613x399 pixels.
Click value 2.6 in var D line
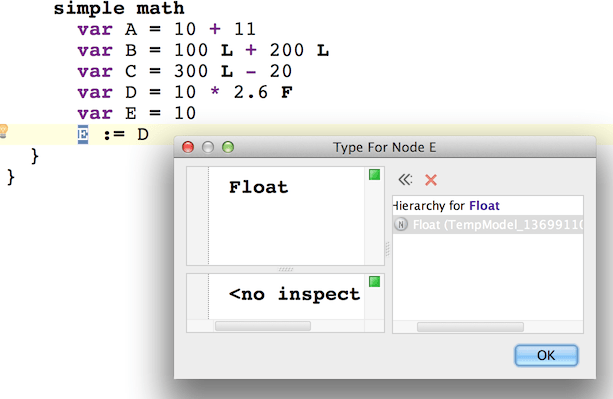click(x=251, y=92)
